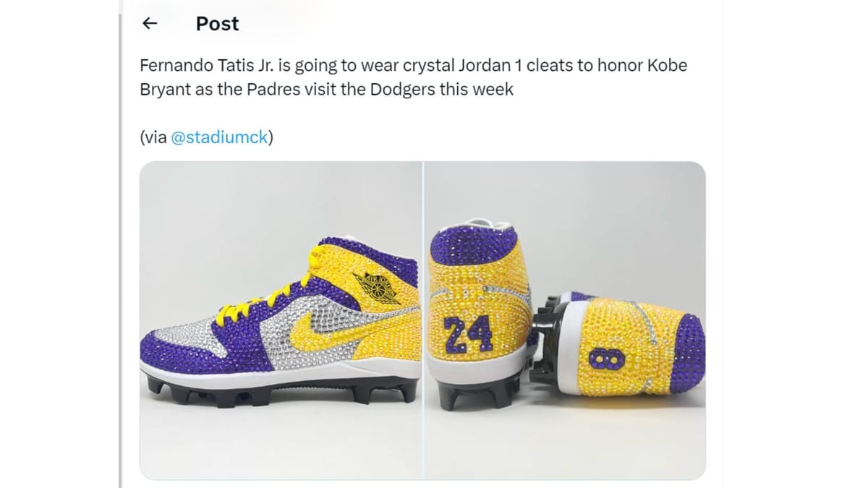Click the back navigation arrow icon
868x488 pixels.
tap(149, 23)
